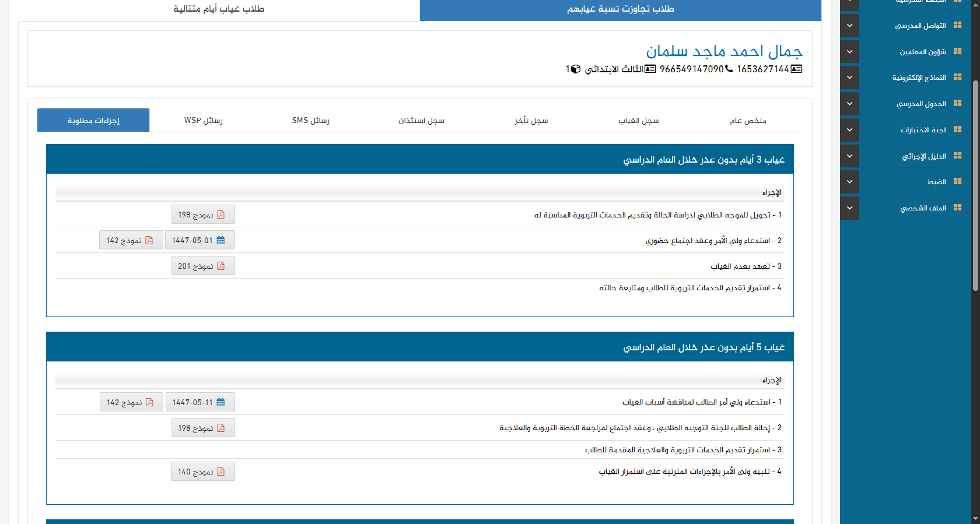
Task: Open the ملخص عام tab
Action: [x=748, y=121]
